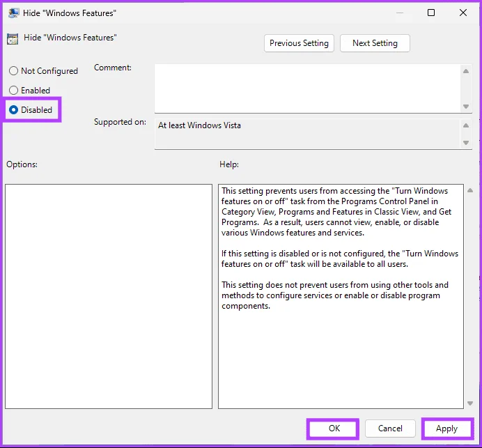
Task: Confirm with the OK button
Action: click(x=334, y=428)
